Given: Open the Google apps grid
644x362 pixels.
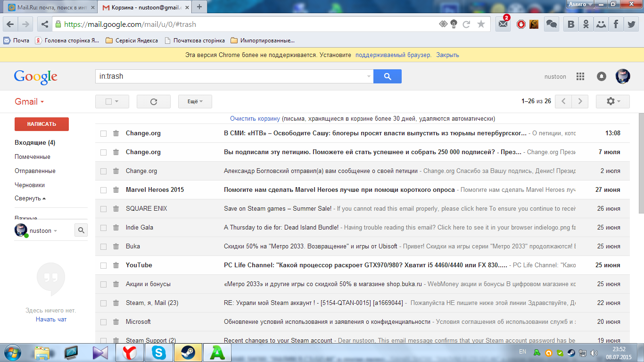Looking at the screenshot, I should (580, 76).
